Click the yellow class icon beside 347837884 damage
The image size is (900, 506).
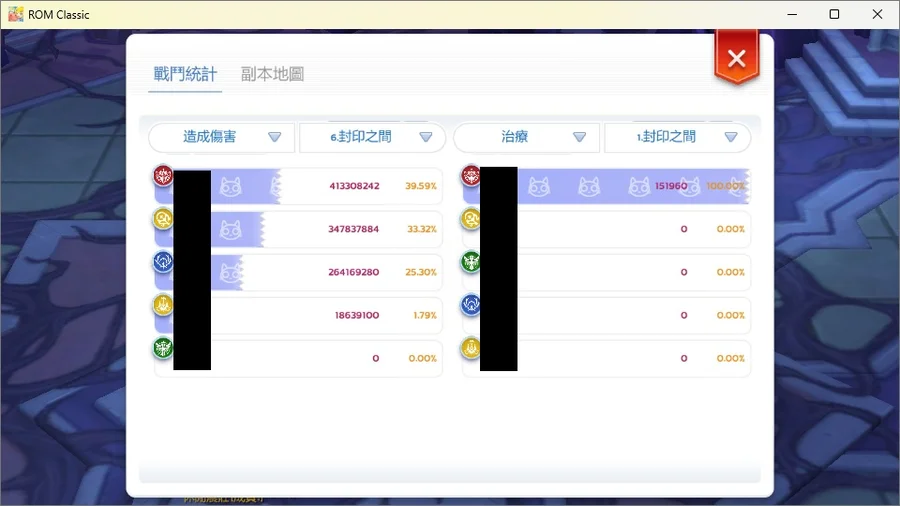tap(163, 220)
